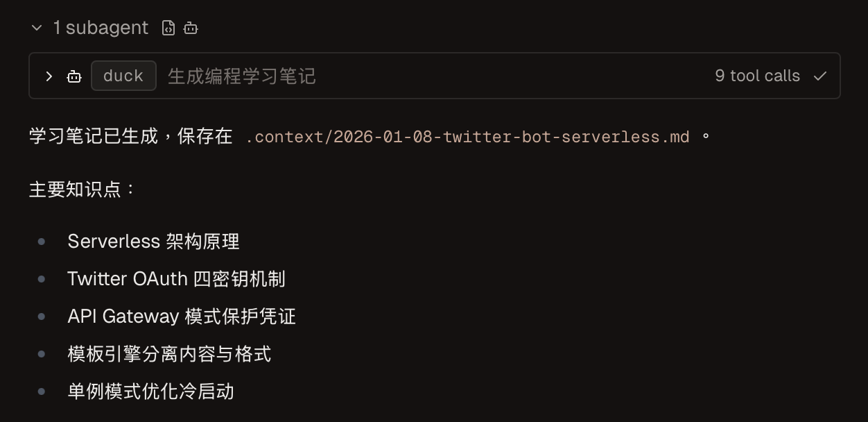Image resolution: width=868 pixels, height=422 pixels.
Task: Click the "API Gateway 模式保护凭证" list item
Action: click(182, 316)
